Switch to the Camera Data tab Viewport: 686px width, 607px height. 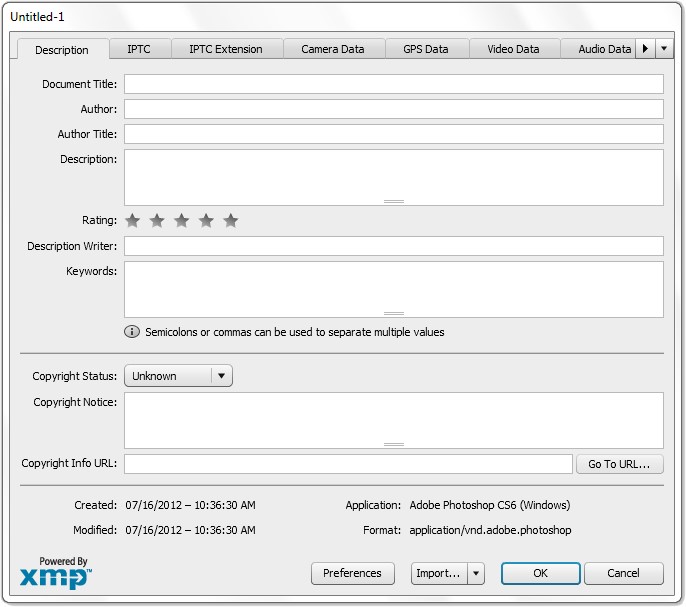[333, 49]
